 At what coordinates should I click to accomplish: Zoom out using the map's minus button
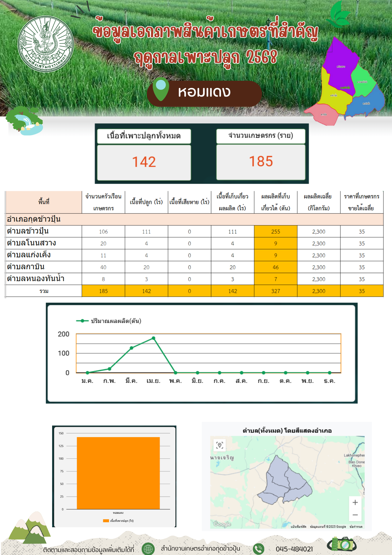tap(355, 515)
